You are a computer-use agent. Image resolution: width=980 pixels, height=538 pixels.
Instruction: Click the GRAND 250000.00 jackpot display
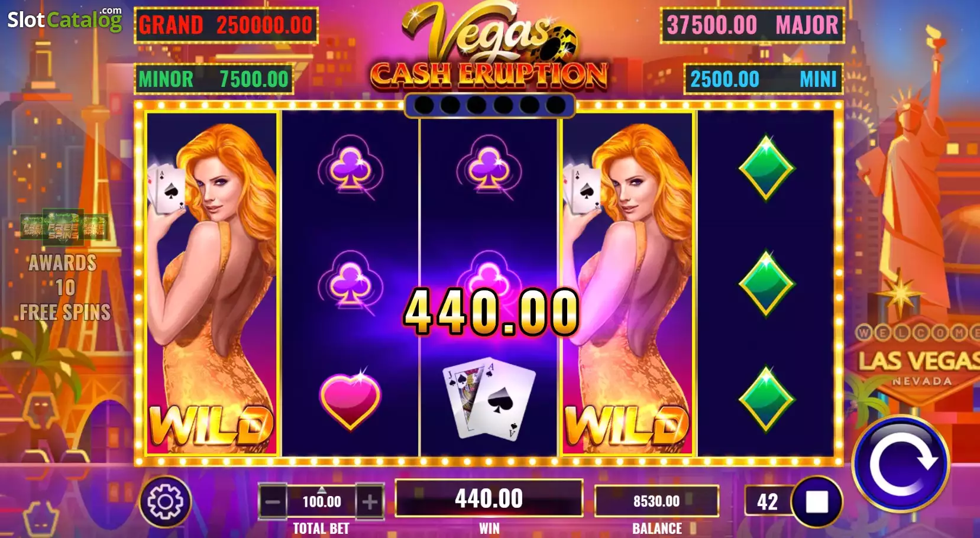226,25
